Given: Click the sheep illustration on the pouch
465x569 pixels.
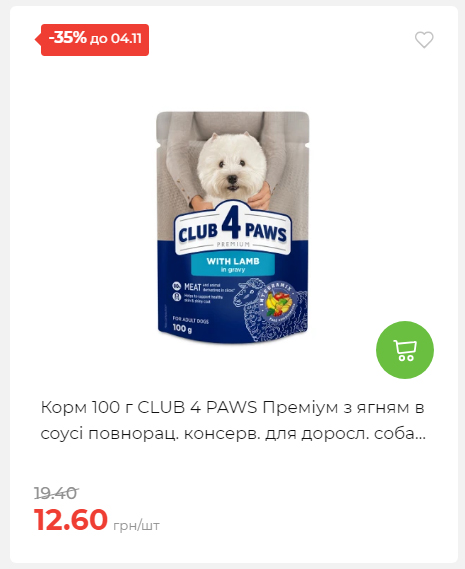Looking at the screenshot, I should (270, 309).
